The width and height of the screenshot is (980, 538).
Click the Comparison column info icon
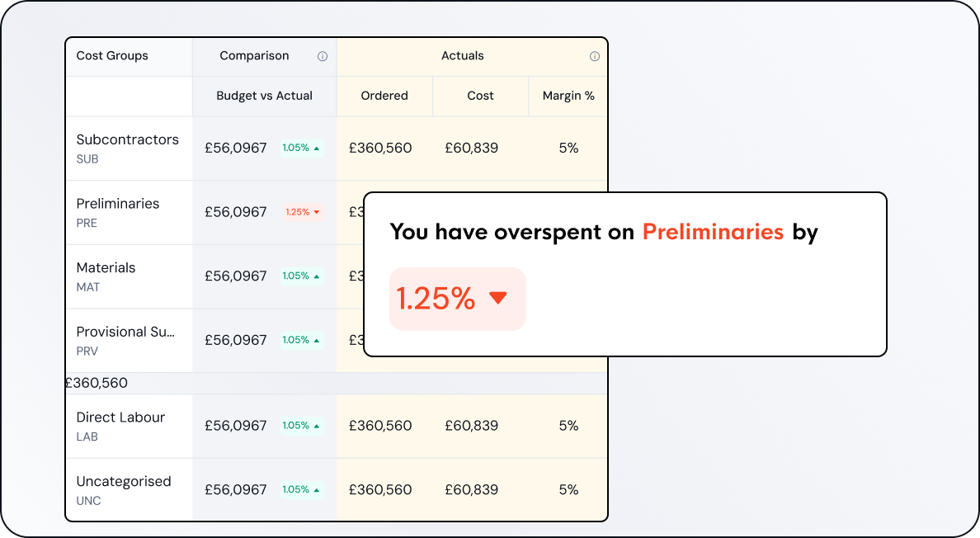(323, 57)
